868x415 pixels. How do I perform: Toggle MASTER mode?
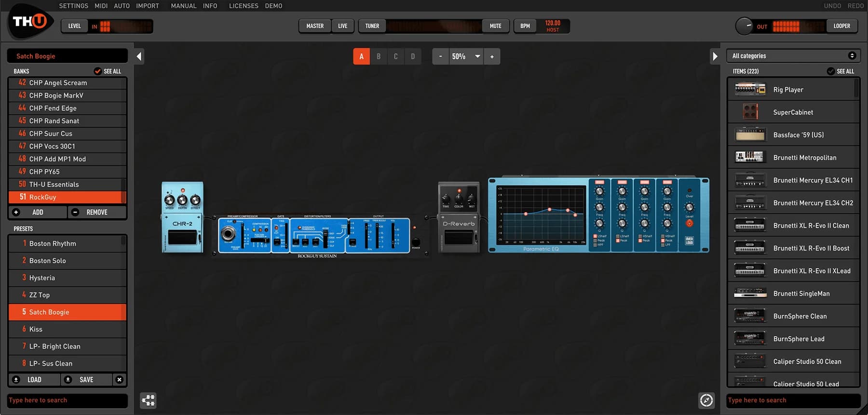[x=315, y=26]
